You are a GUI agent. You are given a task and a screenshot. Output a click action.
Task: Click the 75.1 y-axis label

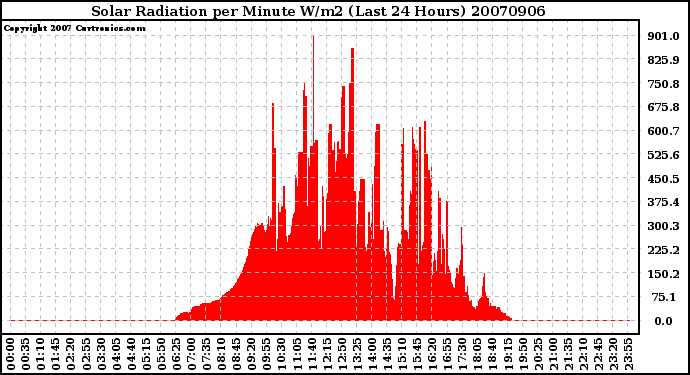[664, 298]
